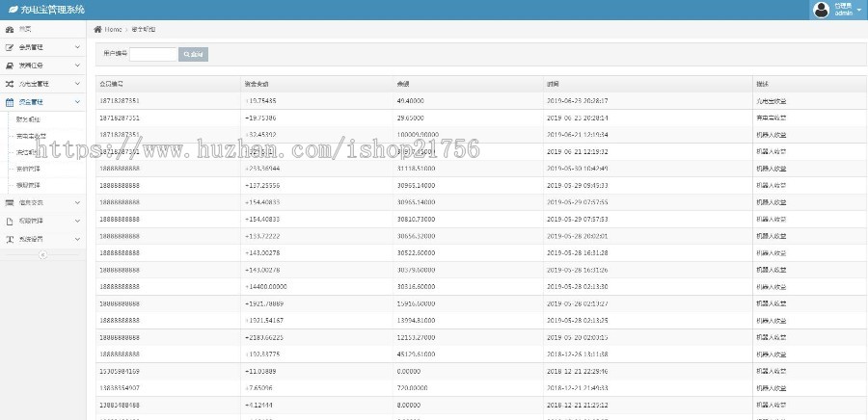The height and width of the screenshot is (420, 868).
Task: Go to the Home breadcrumb link
Action: click(113, 29)
